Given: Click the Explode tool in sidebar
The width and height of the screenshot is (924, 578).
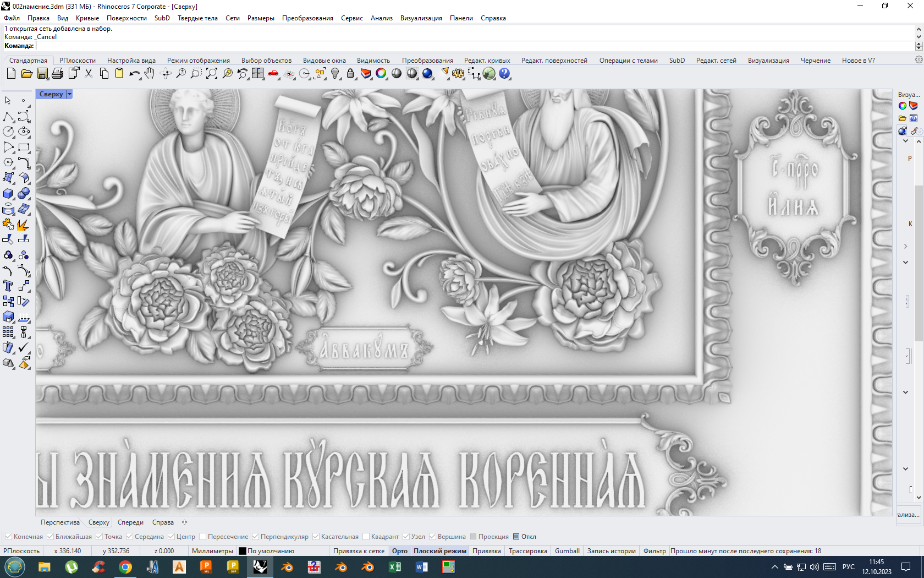Looking at the screenshot, I should 24,224.
